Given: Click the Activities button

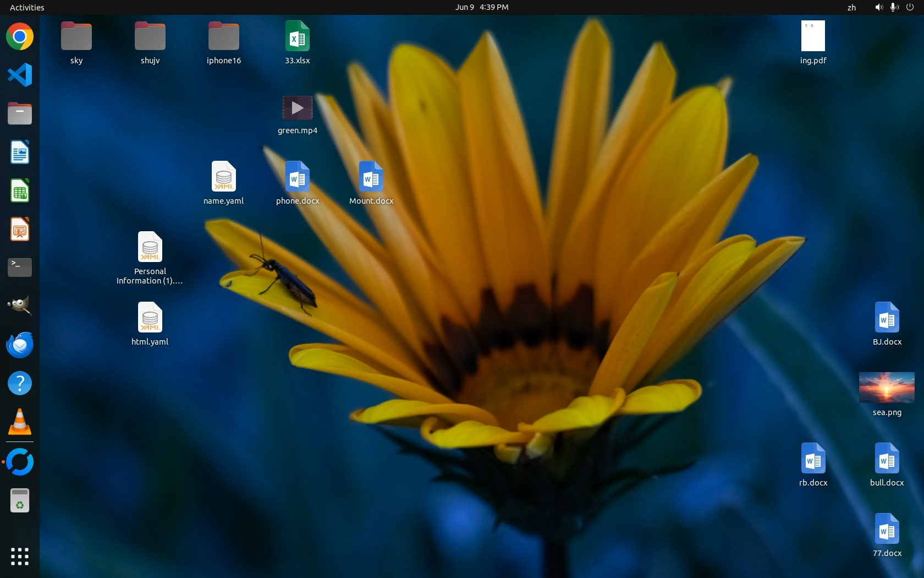Looking at the screenshot, I should coord(27,7).
